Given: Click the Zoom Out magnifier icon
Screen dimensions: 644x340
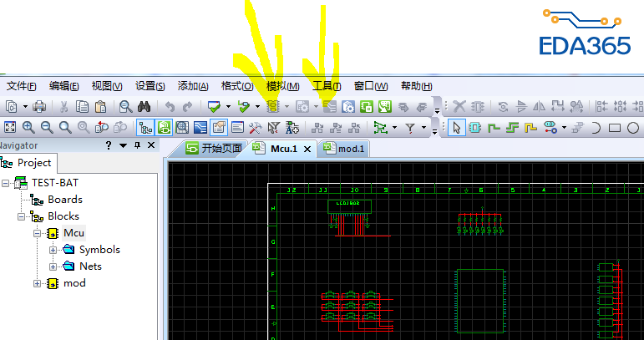Looking at the screenshot, I should (x=47, y=128).
